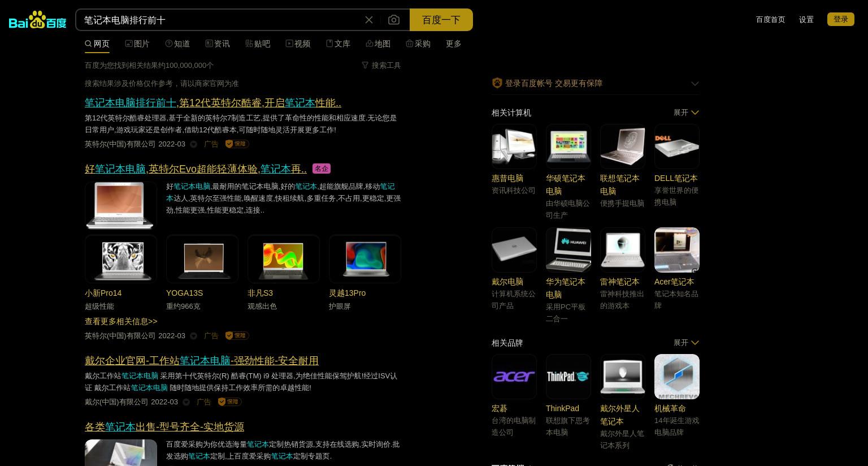The image size is (868, 466).
Task: Open the 文库 tab
Action: (x=338, y=44)
